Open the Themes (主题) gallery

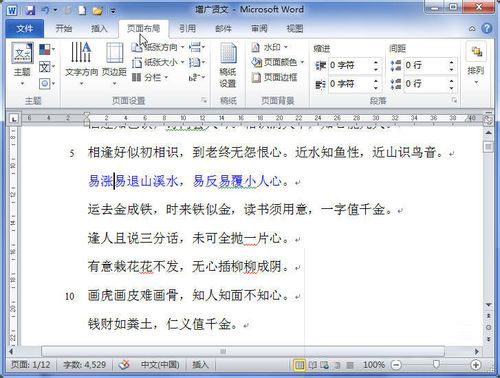[22, 63]
